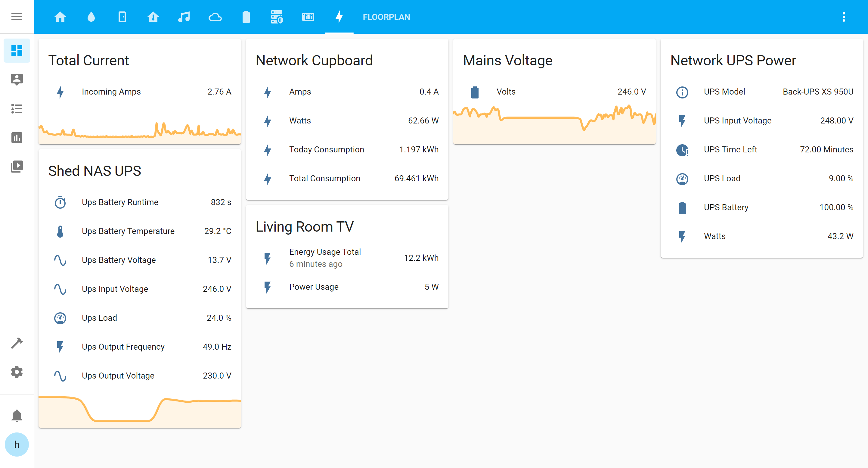Select the battery tab icon
This screenshot has width=868, height=468.
click(246, 17)
